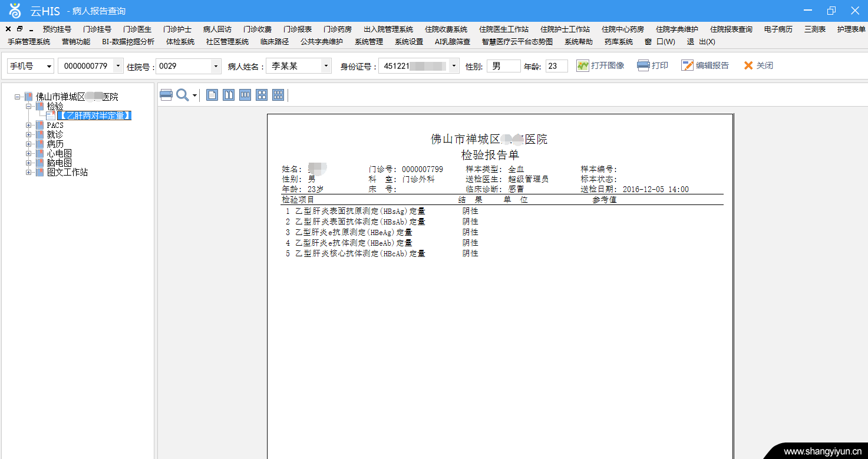Image resolution: width=868 pixels, height=459 pixels.
Task: Click the book icon beside 就诊
Action: (x=40, y=134)
